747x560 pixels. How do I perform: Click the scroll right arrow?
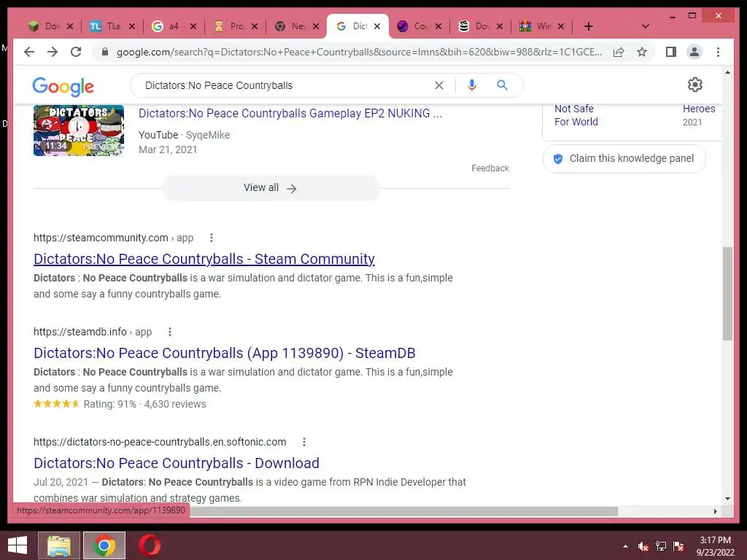point(715,511)
